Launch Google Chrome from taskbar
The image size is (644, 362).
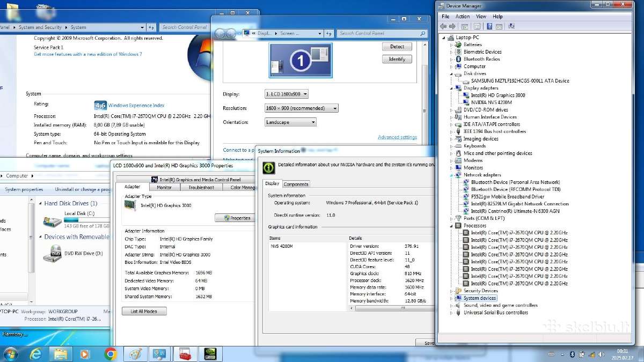pos(111,354)
